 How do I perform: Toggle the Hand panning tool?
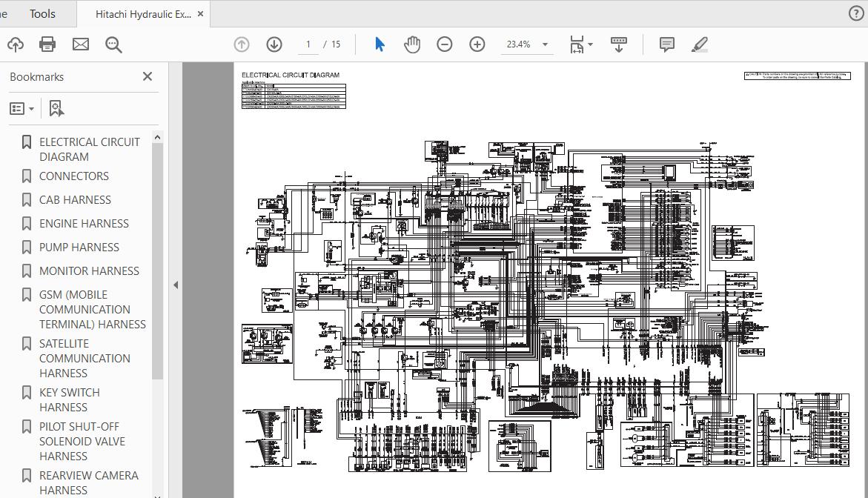point(411,44)
